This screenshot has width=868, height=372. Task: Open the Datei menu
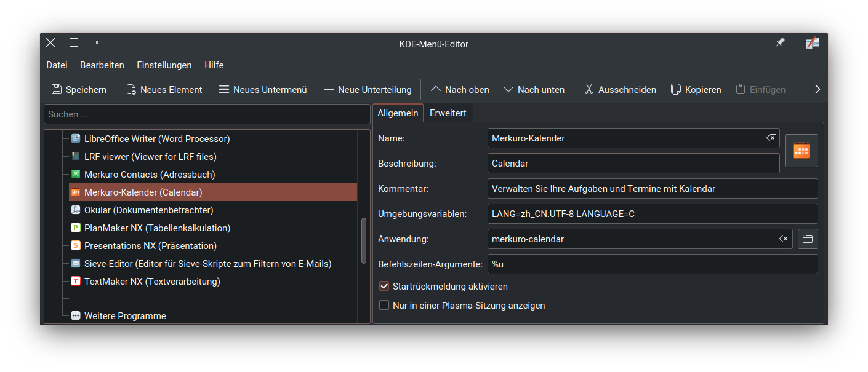tap(57, 65)
